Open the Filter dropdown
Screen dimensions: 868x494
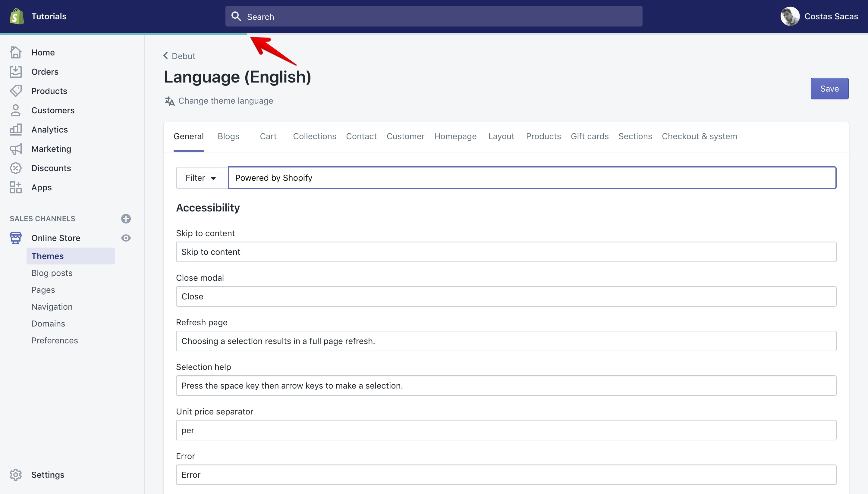[x=202, y=178]
